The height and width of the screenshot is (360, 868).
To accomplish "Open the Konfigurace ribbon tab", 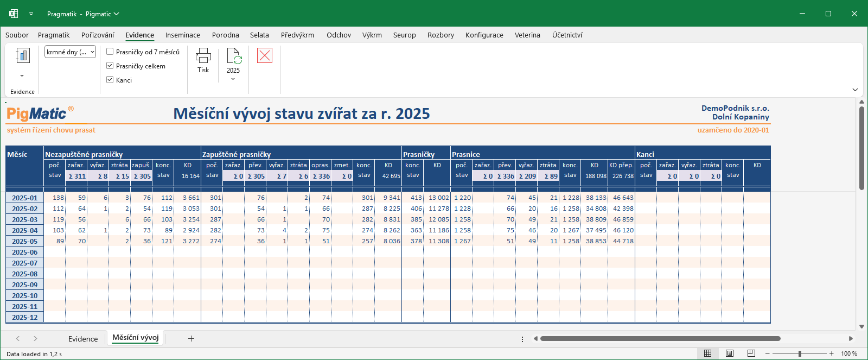I will tap(484, 35).
